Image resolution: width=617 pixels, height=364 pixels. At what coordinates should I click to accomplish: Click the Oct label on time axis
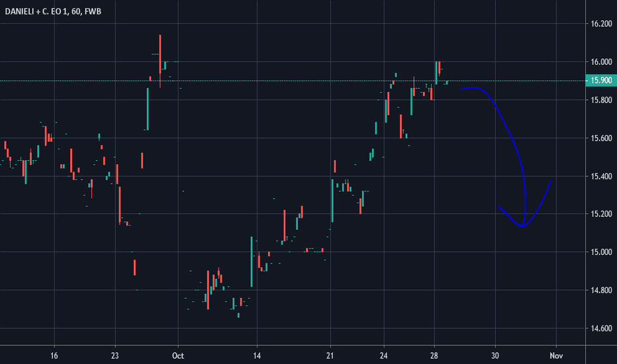pos(178,356)
